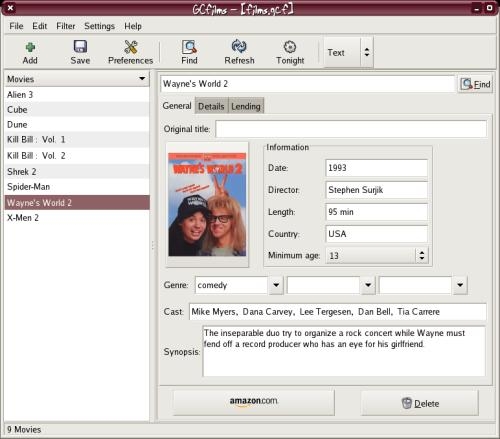
Task: Open the Text toolbar style selector
Action: 348,52
